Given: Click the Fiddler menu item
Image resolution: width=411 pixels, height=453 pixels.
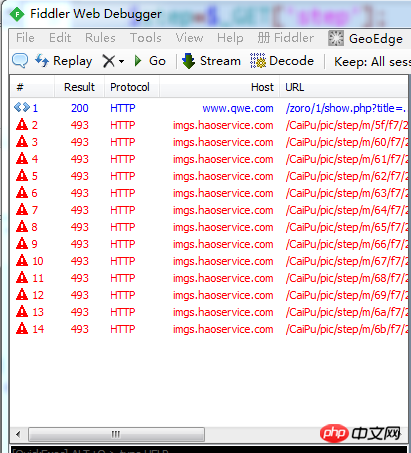Looking at the screenshot, I should point(286,38).
